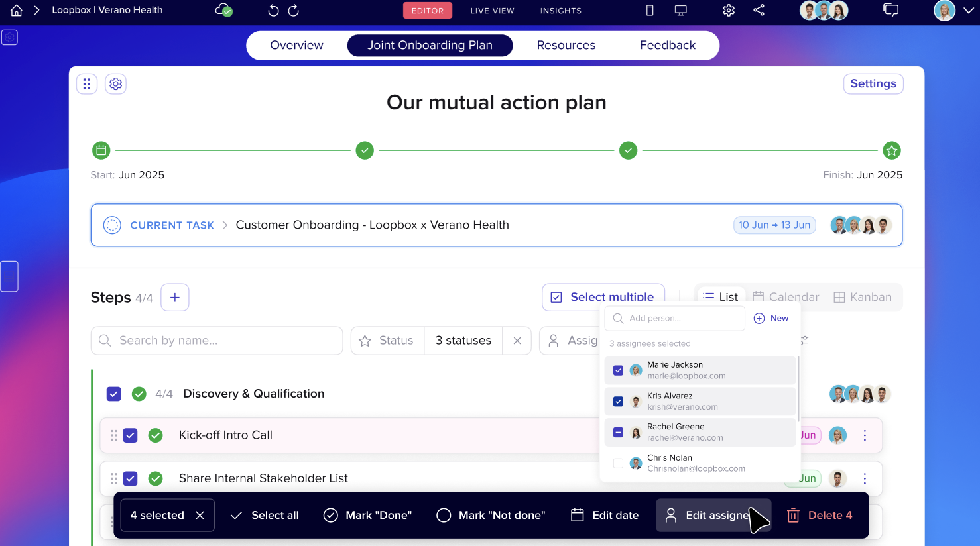Switch to mobile device preview
The height and width of the screenshot is (546, 980).
point(650,10)
